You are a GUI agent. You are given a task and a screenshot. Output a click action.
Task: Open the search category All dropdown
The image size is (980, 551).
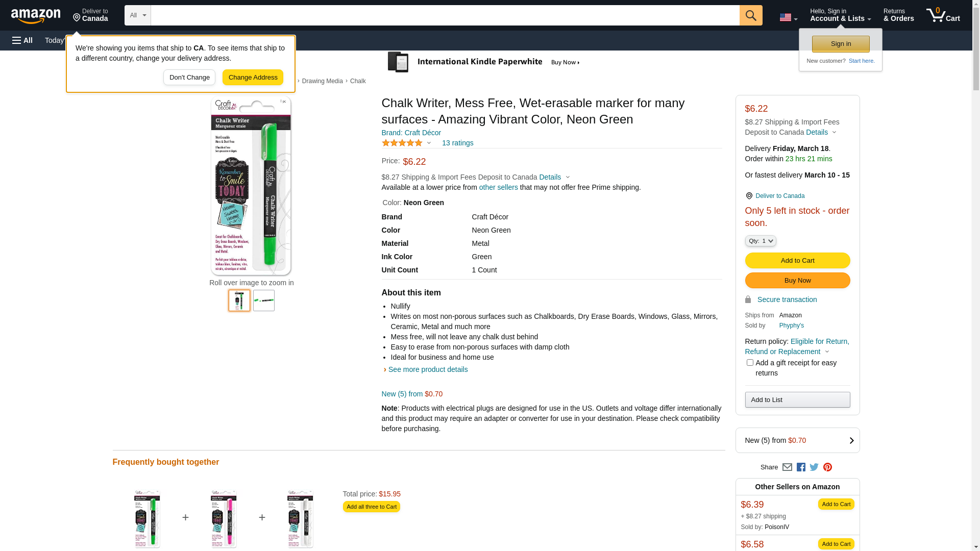[x=138, y=15]
